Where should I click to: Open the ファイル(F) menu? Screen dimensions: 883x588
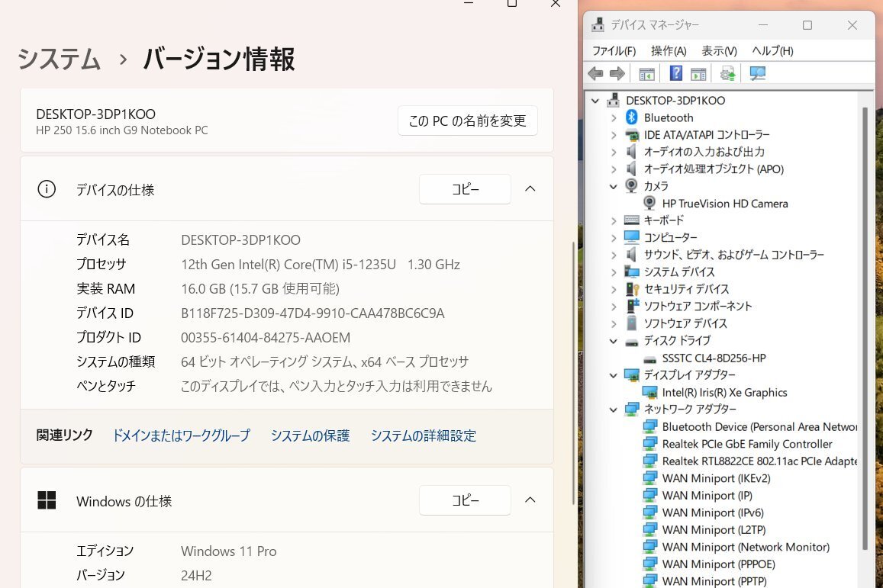[614, 50]
